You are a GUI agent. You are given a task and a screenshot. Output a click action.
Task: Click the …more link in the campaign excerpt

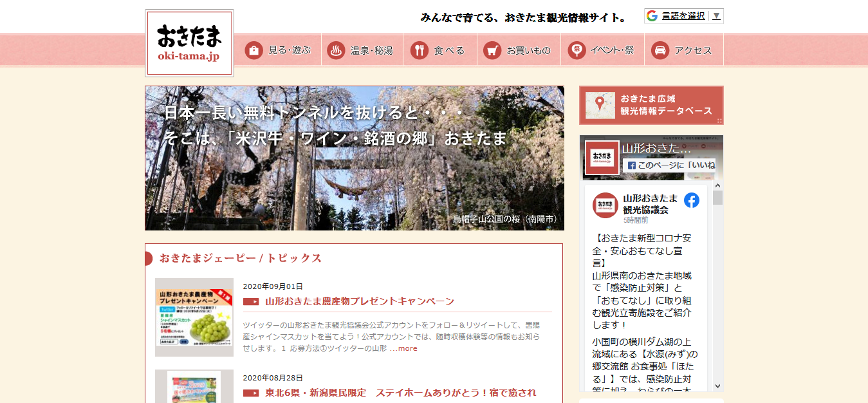coord(403,348)
